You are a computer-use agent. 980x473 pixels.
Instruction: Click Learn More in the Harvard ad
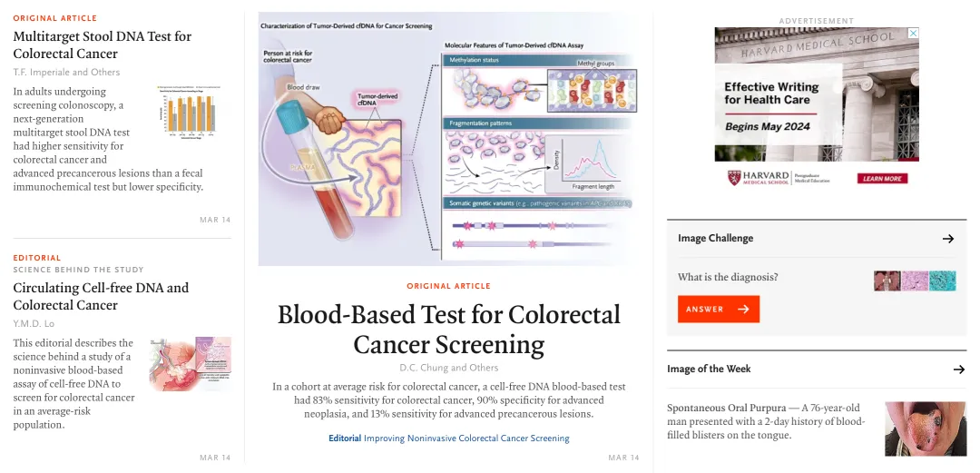coord(882,179)
